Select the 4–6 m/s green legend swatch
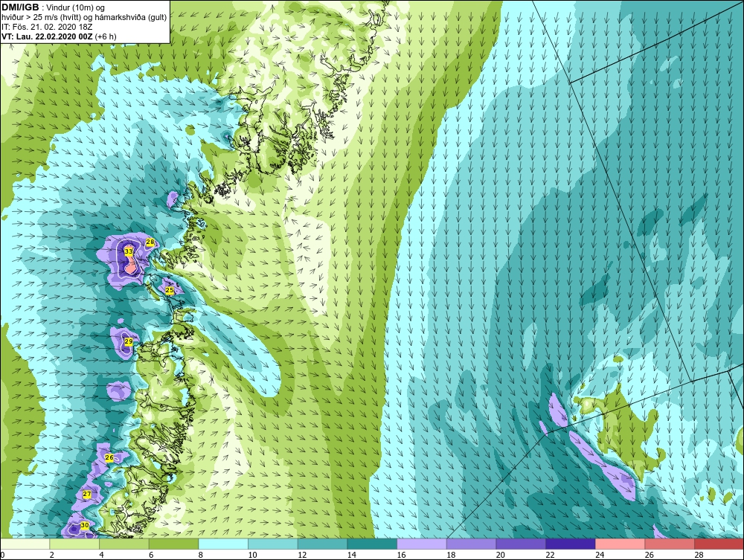Image resolution: width=744 pixels, height=560 pixels. coord(124,544)
